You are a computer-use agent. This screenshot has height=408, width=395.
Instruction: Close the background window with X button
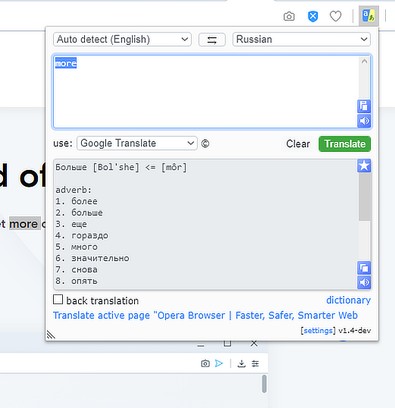(x=254, y=343)
